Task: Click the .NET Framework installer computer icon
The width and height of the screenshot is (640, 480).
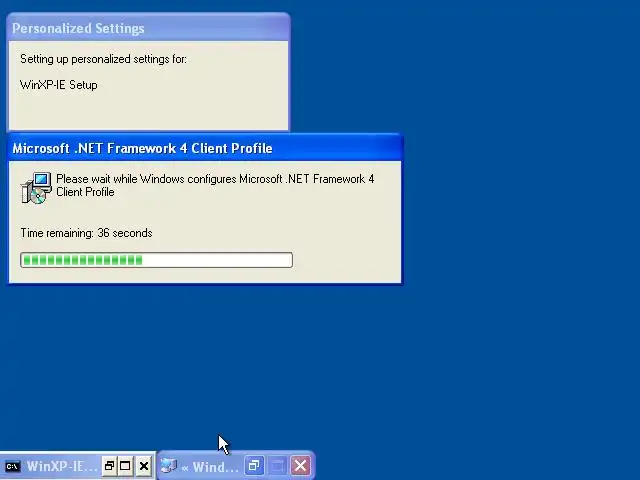Action: point(36,188)
